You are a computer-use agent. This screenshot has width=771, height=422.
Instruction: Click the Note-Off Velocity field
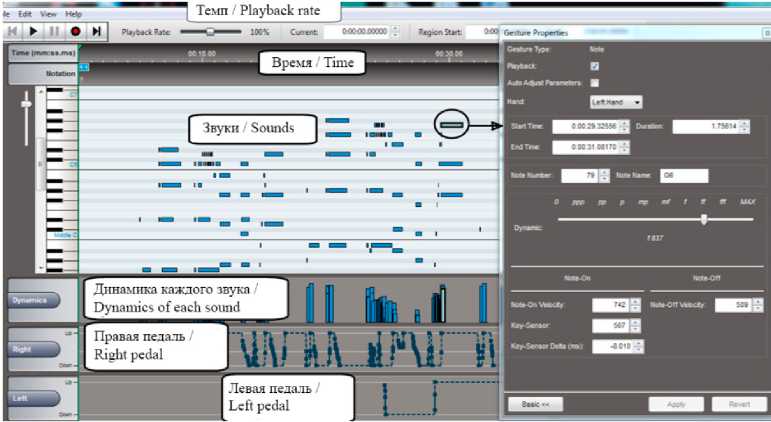tap(733, 305)
